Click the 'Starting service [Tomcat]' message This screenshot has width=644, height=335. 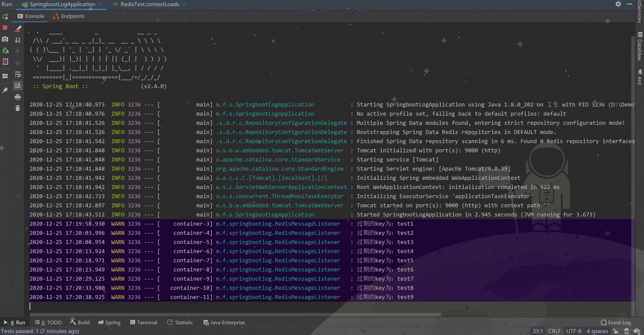[397, 160]
